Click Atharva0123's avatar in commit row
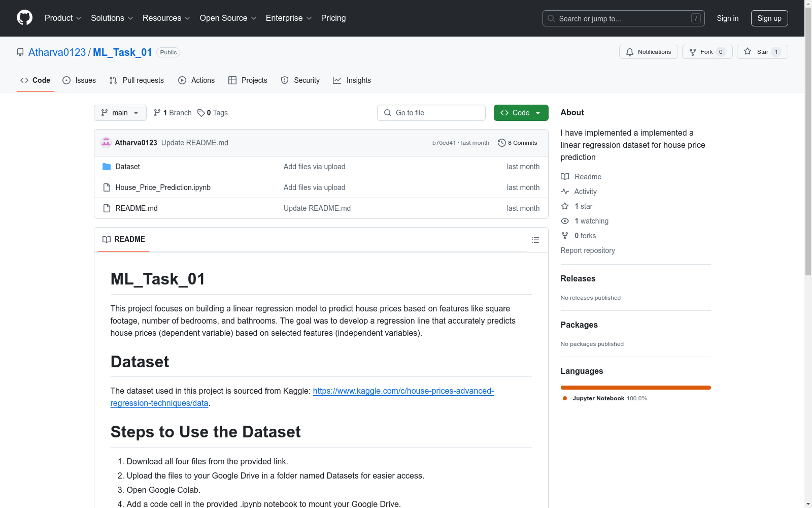This screenshot has height=508, width=812. [x=106, y=143]
